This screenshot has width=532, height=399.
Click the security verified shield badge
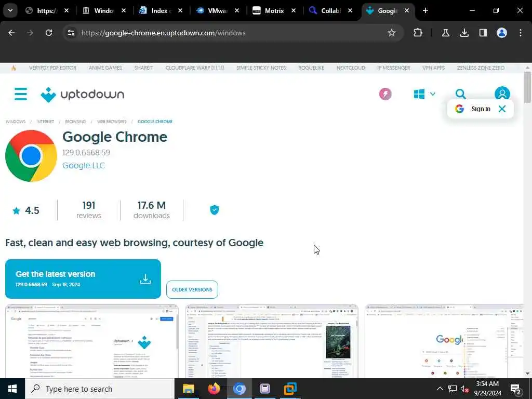click(x=215, y=210)
